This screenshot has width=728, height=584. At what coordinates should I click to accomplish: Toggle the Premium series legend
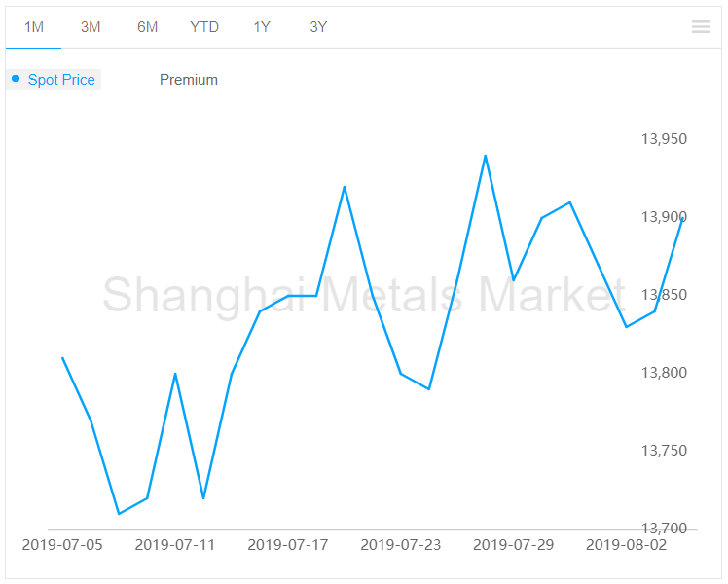tap(189, 80)
